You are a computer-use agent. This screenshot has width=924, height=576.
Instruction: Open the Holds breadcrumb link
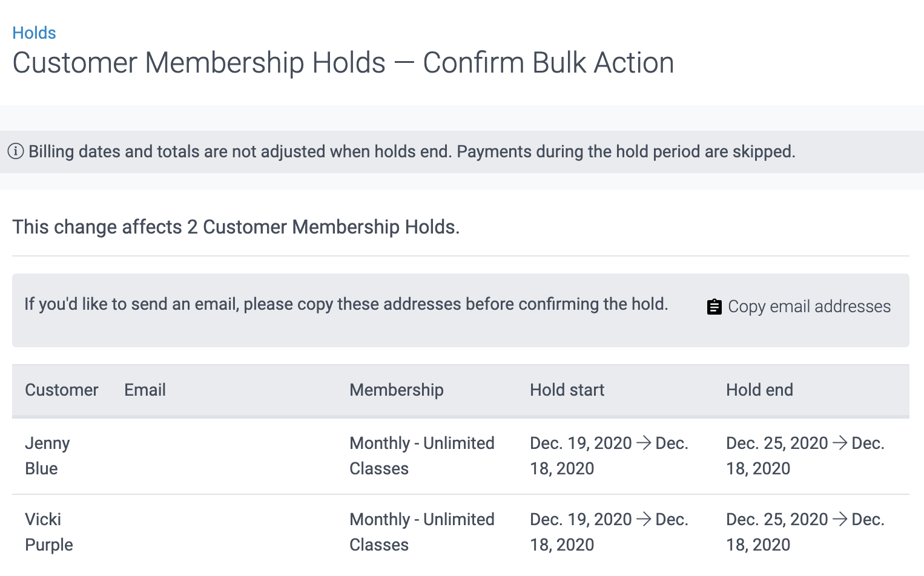point(34,33)
